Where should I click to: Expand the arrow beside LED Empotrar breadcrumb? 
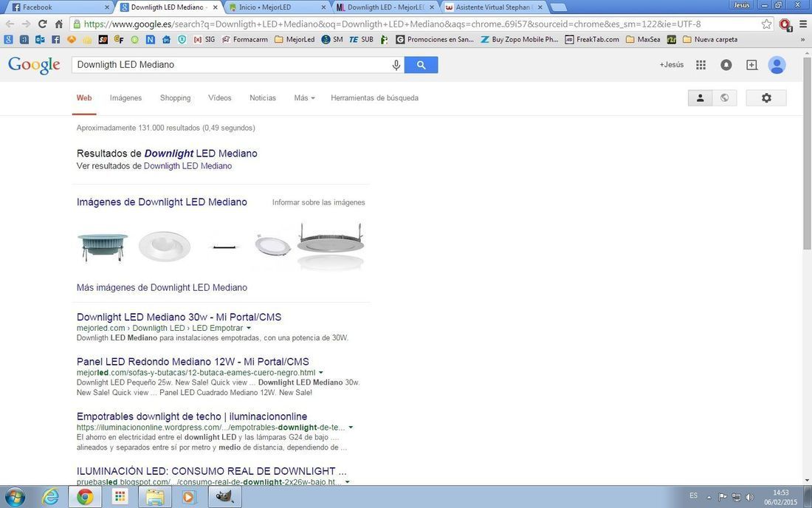click(x=249, y=329)
